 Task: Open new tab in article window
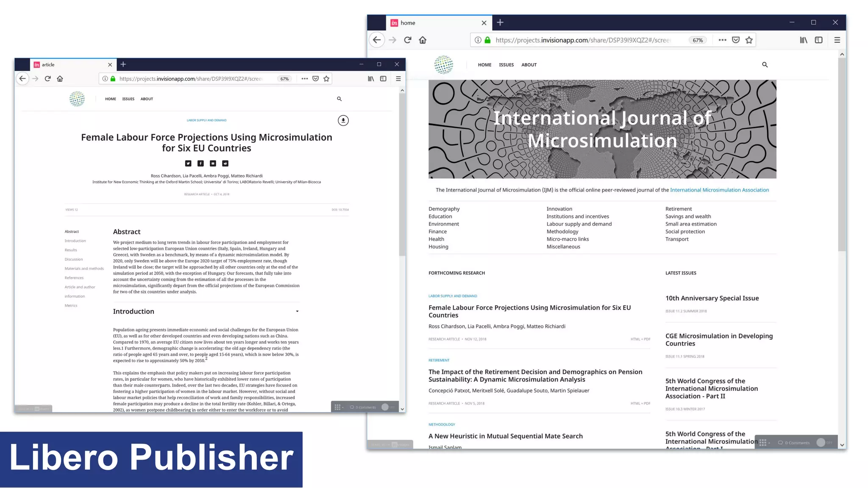[123, 64]
